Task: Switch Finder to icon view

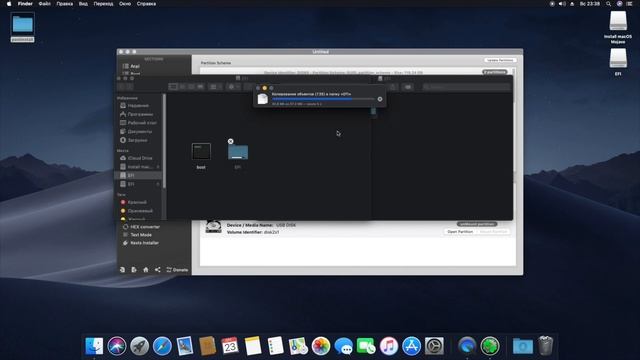Action: pos(173,87)
